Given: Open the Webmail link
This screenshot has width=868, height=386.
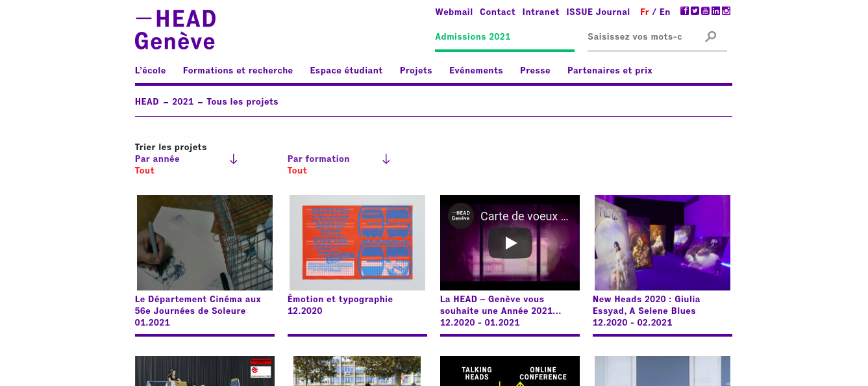Looking at the screenshot, I should [x=454, y=12].
